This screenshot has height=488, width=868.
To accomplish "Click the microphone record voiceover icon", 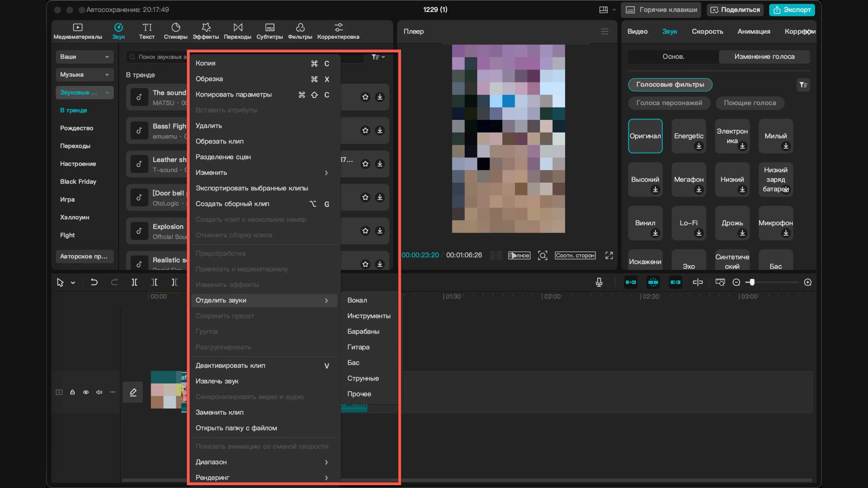I will [599, 282].
